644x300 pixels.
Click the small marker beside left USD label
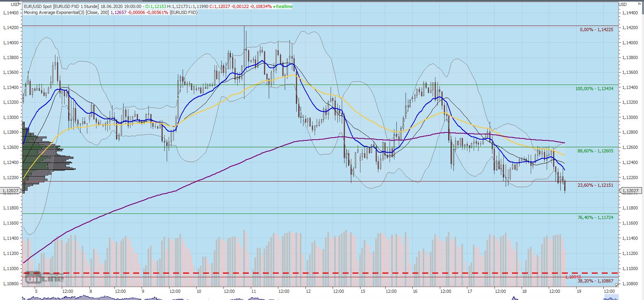pyautogui.click(x=20, y=4)
